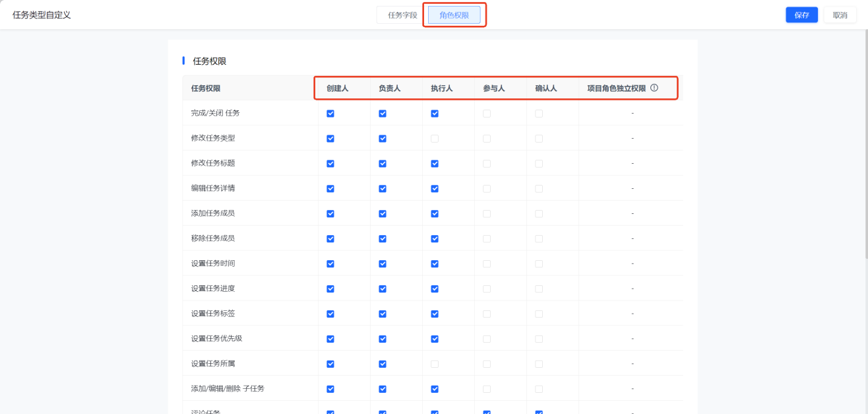Screen dimensions: 868x414
Task: Uncheck 执行人 for 设置任务优先级
Action: [435, 339]
